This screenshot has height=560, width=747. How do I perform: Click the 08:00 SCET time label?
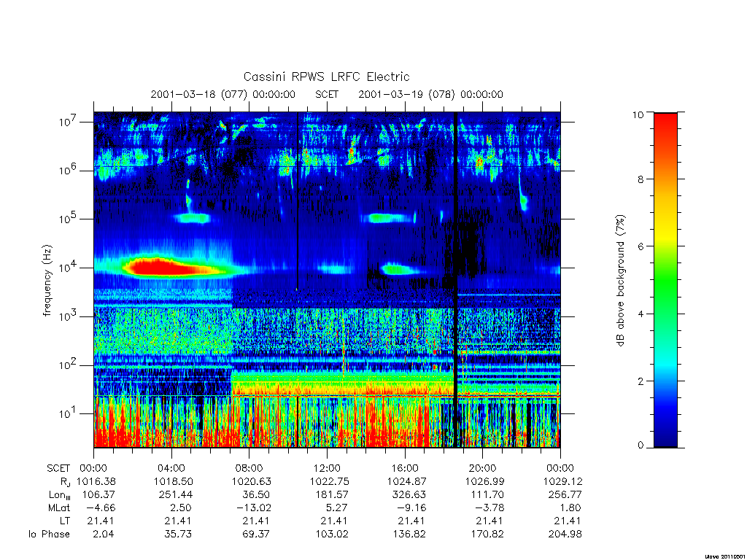pos(249,468)
